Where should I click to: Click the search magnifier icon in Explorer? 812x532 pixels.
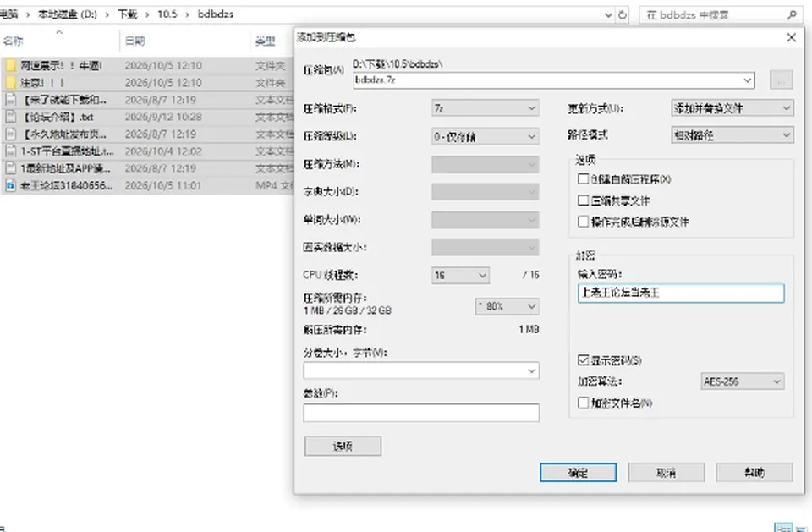click(x=792, y=15)
